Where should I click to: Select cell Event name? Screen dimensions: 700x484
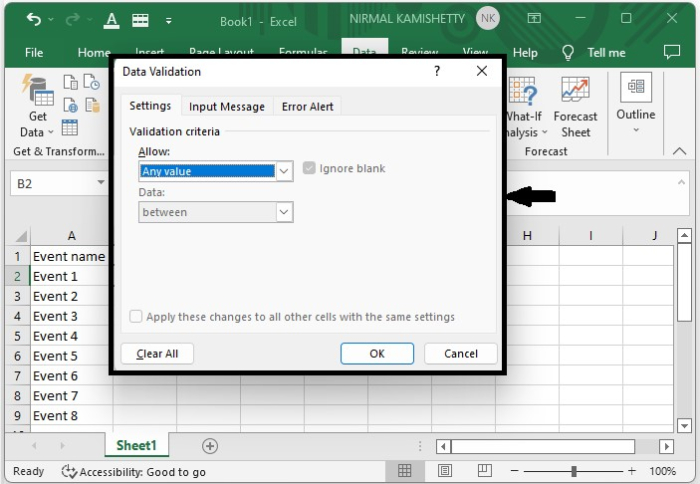[69, 256]
